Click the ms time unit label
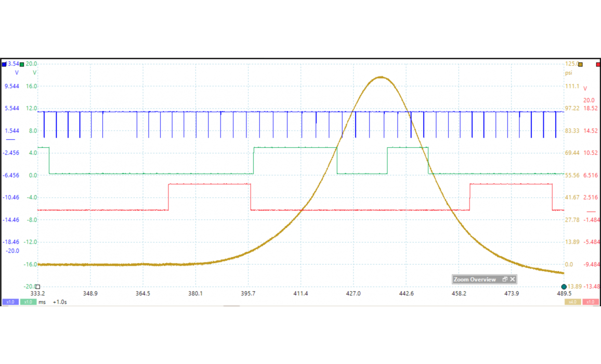The image size is (601, 364). [42, 302]
